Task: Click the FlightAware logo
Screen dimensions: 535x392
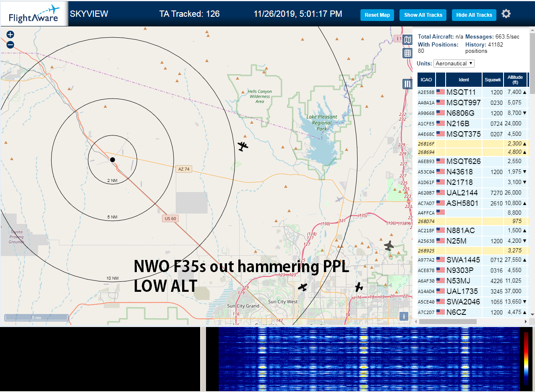Action: [34, 14]
